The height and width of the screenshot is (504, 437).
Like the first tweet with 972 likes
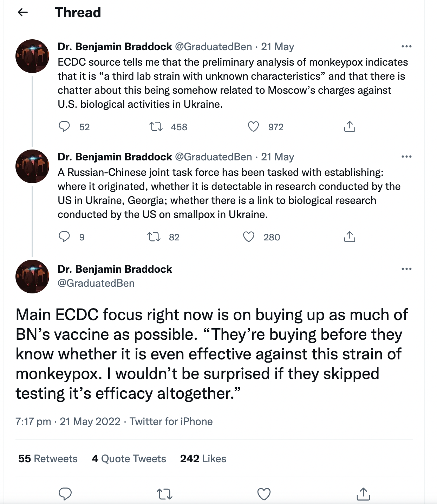(253, 126)
